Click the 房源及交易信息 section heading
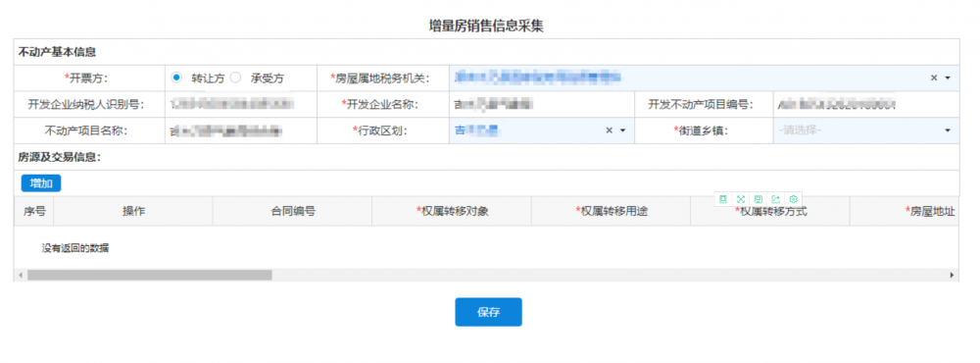The height and width of the screenshot is (363, 980). (x=60, y=156)
